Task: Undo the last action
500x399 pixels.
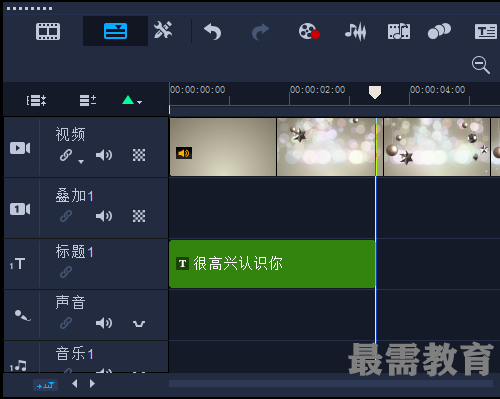Action: pos(212,32)
